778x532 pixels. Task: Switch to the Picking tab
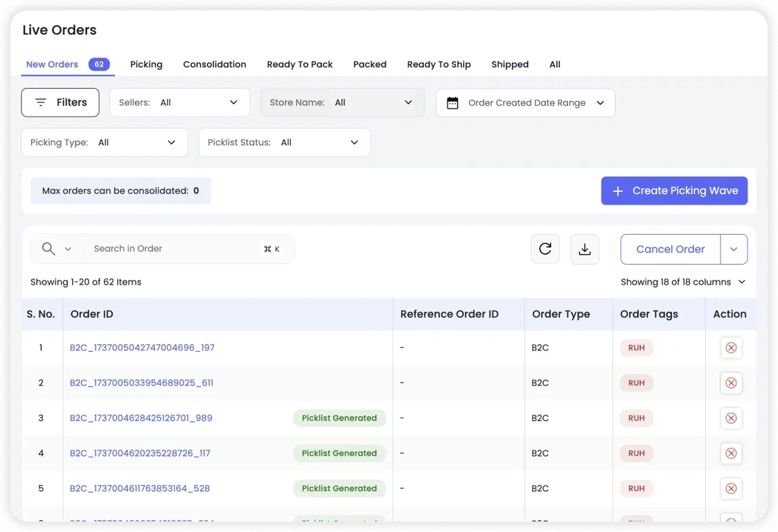click(146, 64)
